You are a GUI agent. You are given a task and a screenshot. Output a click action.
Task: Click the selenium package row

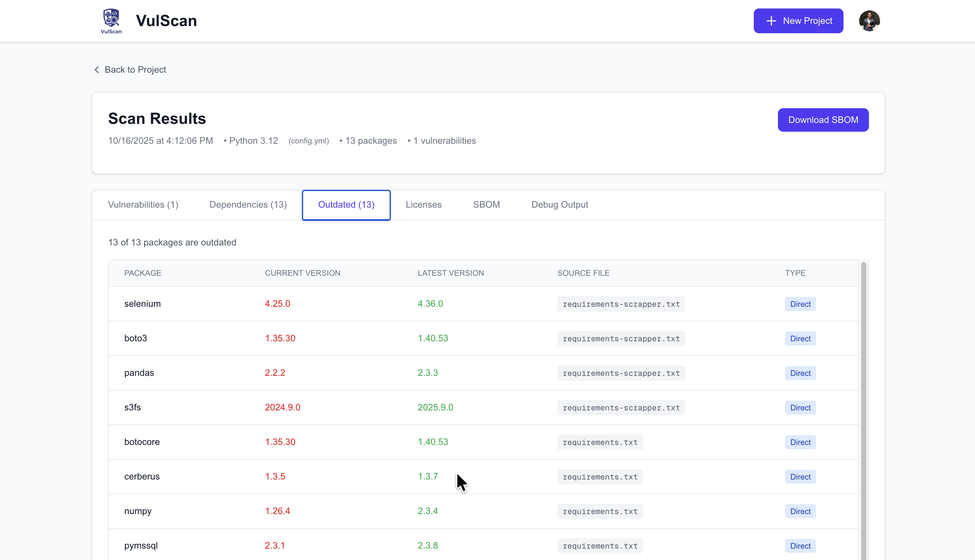pyautogui.click(x=142, y=303)
